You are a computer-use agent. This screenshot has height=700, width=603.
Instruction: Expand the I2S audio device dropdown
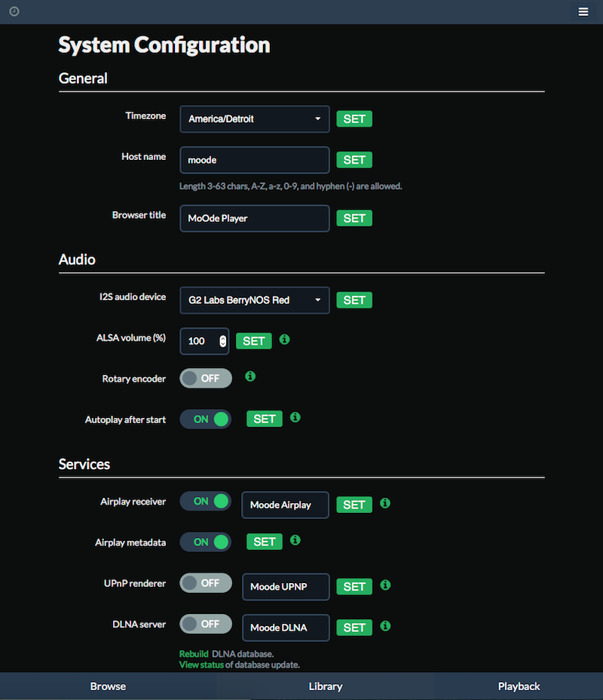click(x=255, y=300)
